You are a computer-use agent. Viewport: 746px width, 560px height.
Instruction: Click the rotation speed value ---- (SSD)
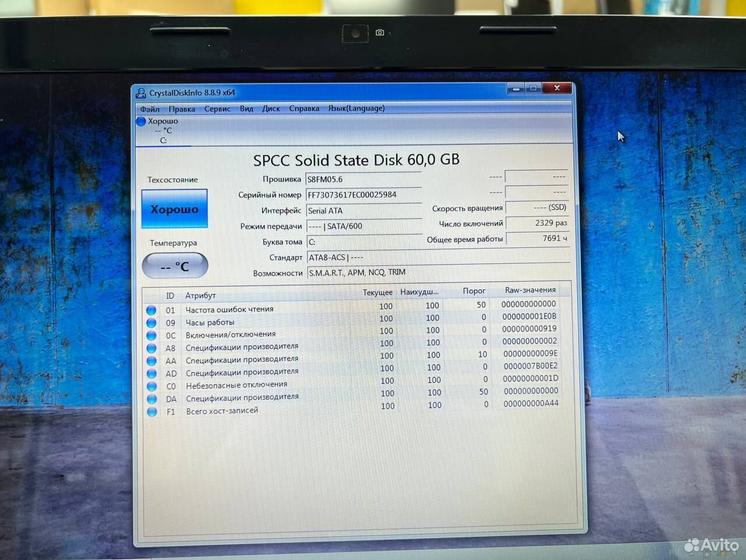(537, 207)
